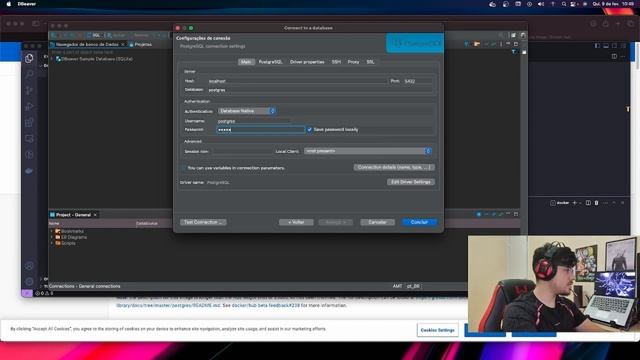The width and height of the screenshot is (640, 360).
Task: Click the Test Connection button
Action: pos(203,222)
